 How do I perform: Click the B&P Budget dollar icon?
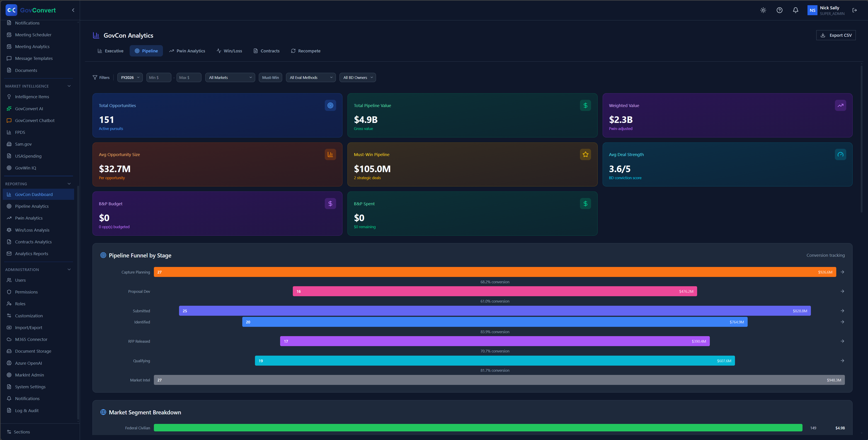(x=330, y=204)
